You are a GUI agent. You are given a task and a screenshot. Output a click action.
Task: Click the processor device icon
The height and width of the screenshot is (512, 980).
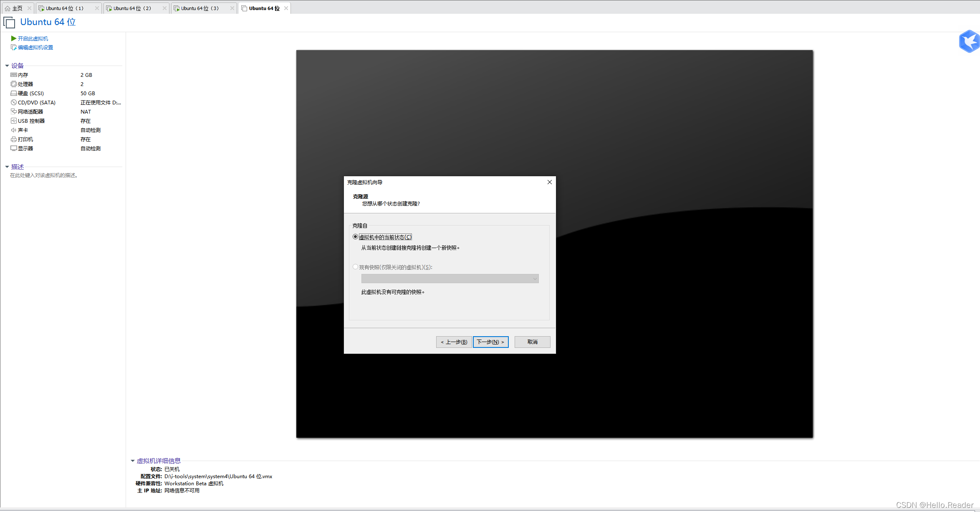(14, 84)
